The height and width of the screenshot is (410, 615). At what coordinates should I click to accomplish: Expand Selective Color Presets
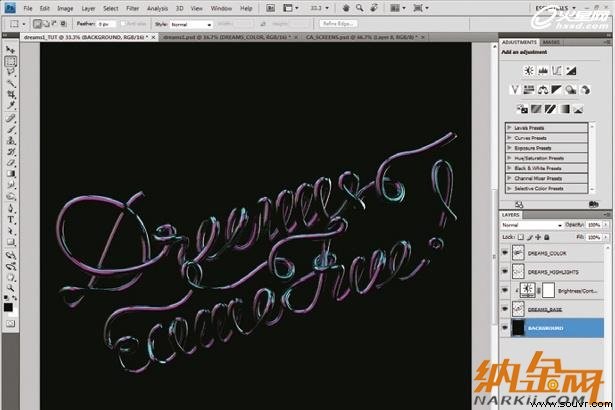tap(509, 188)
